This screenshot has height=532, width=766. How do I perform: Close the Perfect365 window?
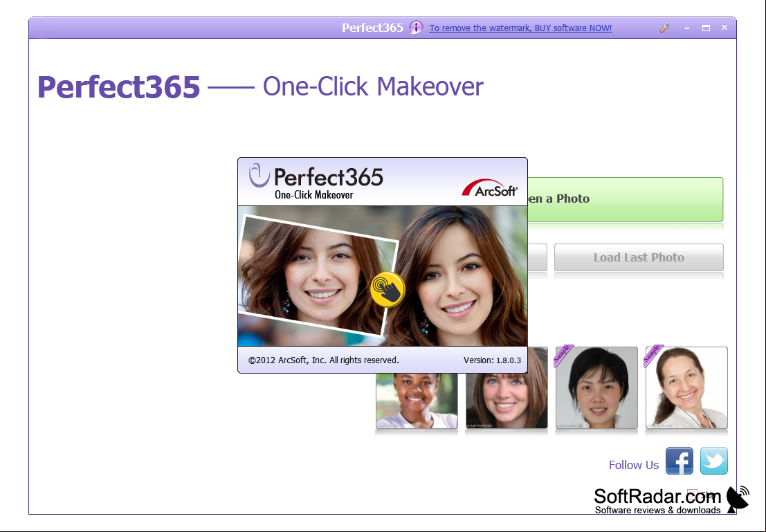coord(724,28)
